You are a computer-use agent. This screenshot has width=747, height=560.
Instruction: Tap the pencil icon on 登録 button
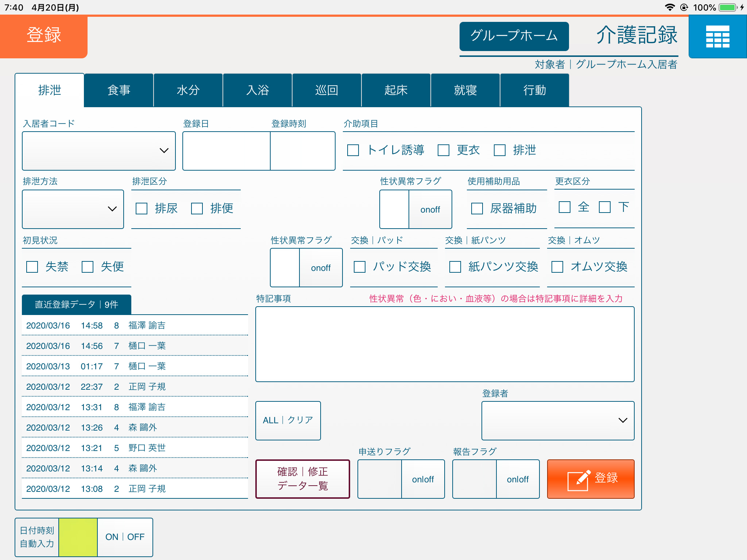[579, 480]
